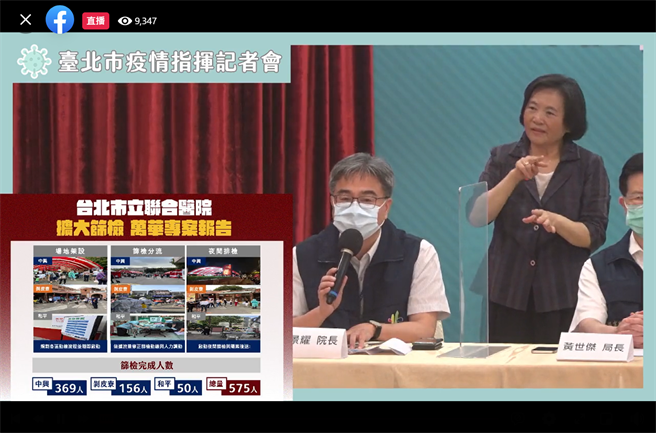Click the 中興 369人 count
656x433 pixels.
[59, 386]
